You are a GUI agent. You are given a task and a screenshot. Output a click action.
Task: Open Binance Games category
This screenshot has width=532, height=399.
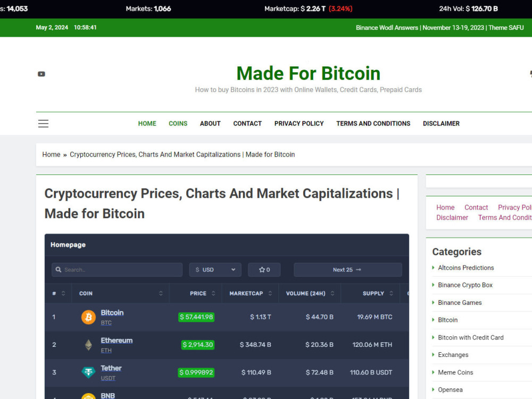point(460,303)
